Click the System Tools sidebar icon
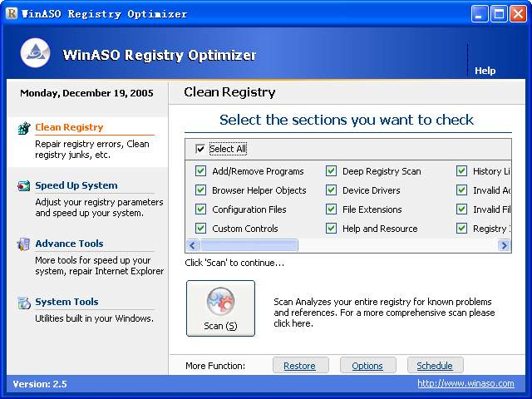Image resolution: width=532 pixels, height=399 pixels. tap(24, 303)
